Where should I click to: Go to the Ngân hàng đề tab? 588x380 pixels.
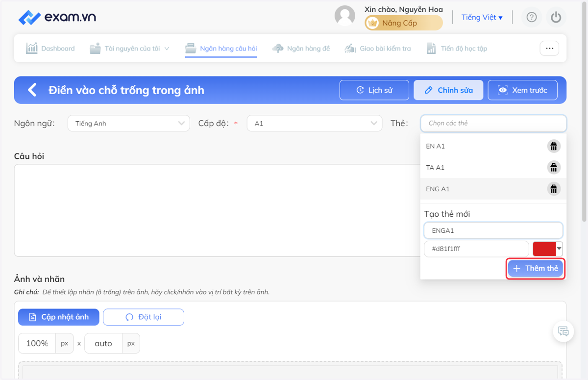pos(301,48)
